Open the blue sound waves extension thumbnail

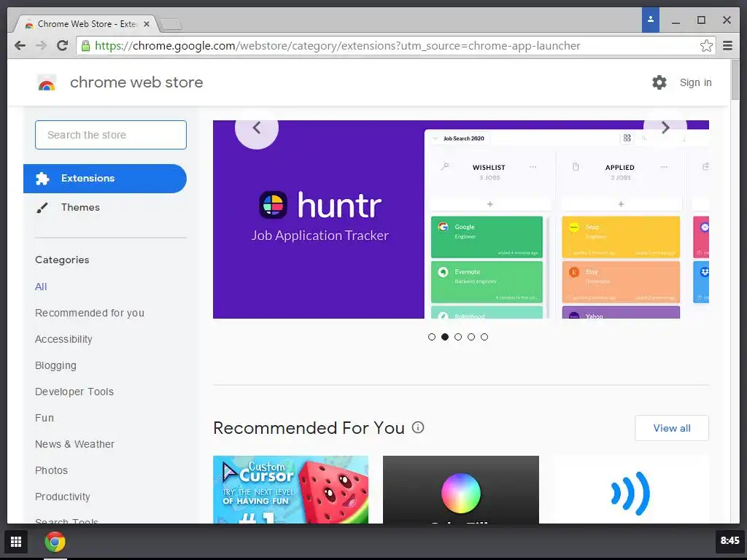coord(631,489)
